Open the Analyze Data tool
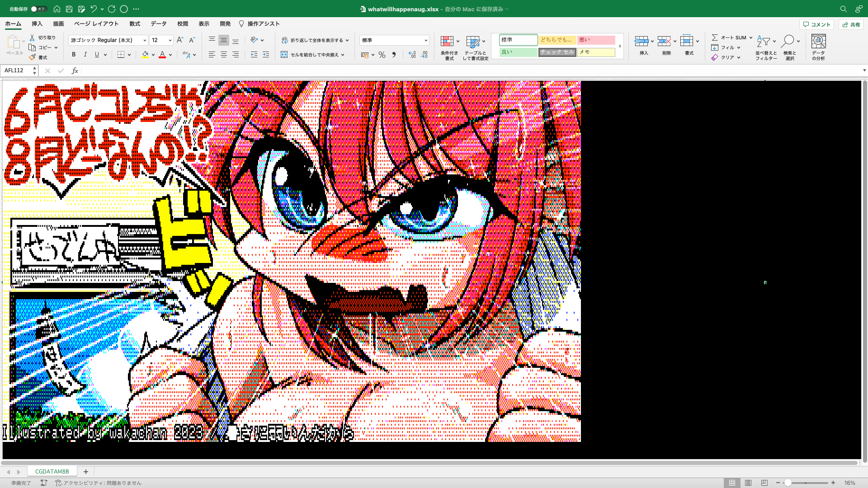 818,47
